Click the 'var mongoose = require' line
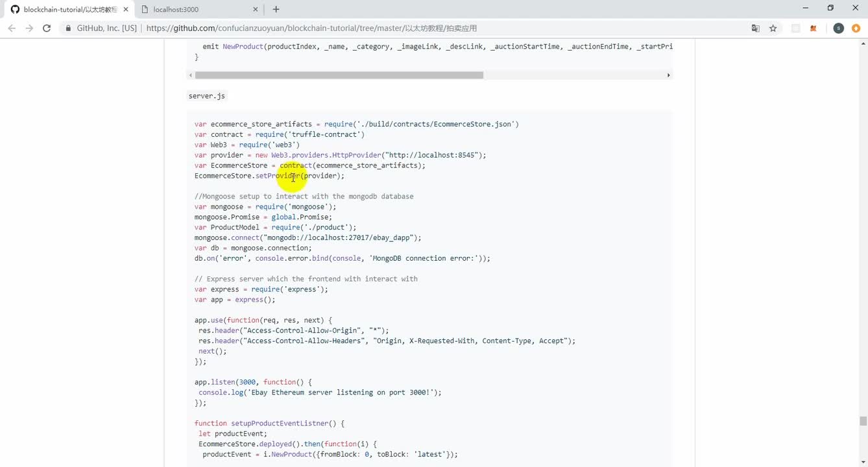 [265, 207]
